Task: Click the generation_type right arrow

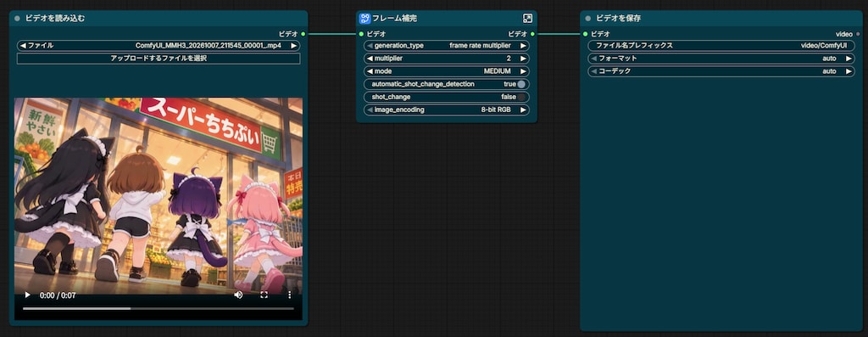Action: (x=523, y=46)
